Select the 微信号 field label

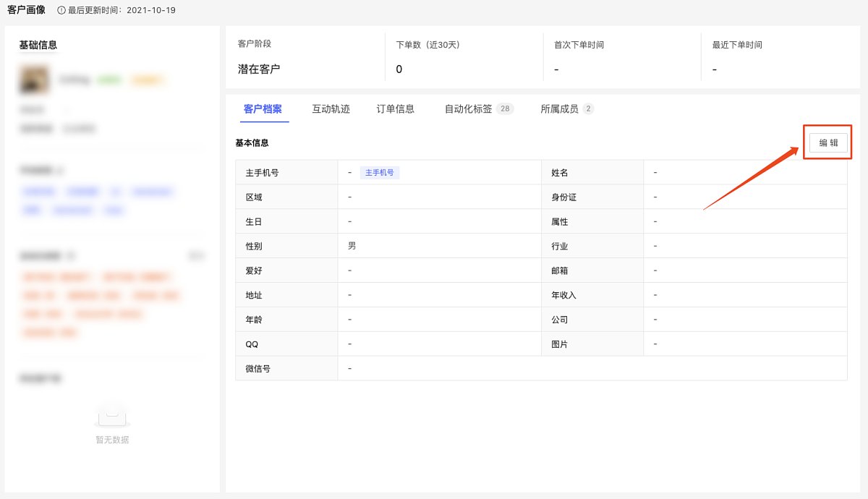pyautogui.click(x=258, y=369)
